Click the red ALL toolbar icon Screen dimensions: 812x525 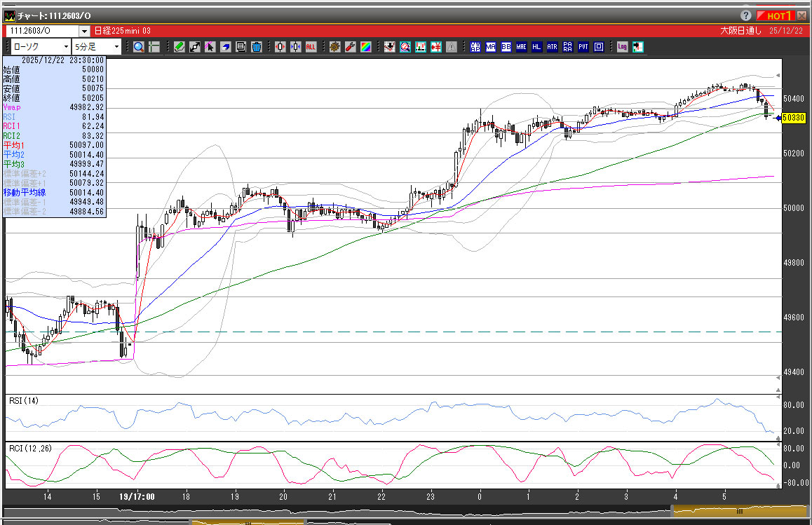point(311,47)
